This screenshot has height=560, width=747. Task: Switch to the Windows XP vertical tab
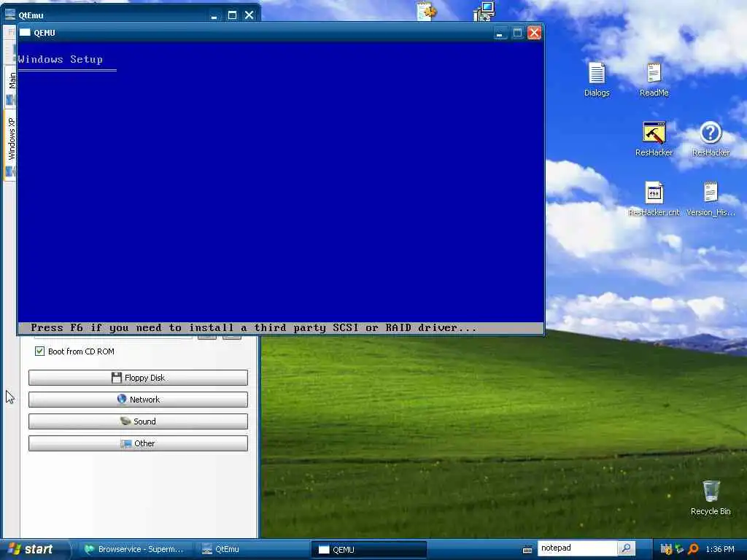point(11,145)
